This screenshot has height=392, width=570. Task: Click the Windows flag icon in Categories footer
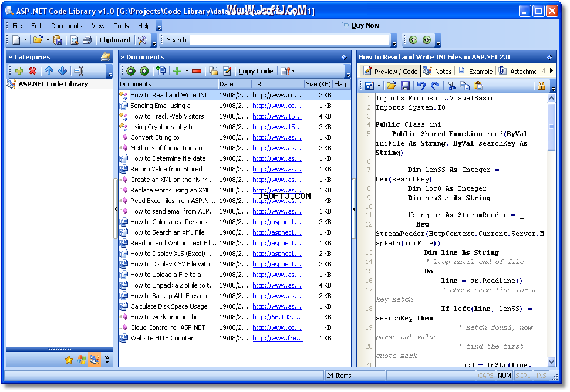(x=82, y=360)
